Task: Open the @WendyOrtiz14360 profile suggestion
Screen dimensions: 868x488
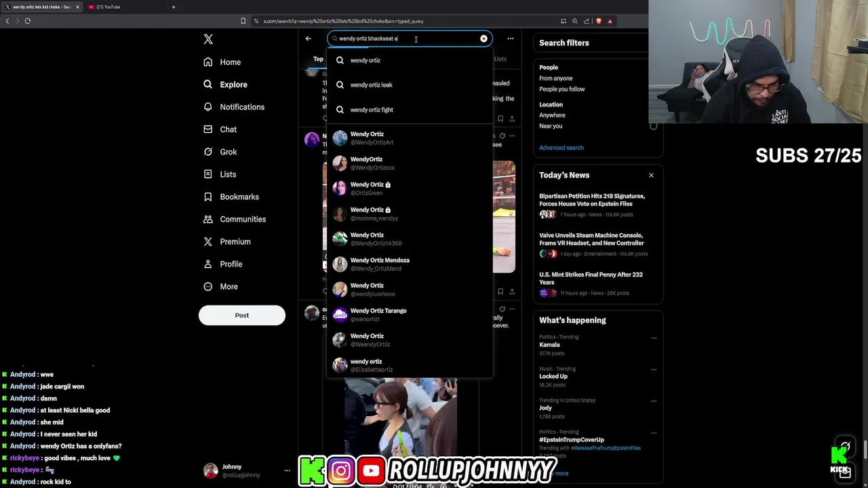Action: 410,239
